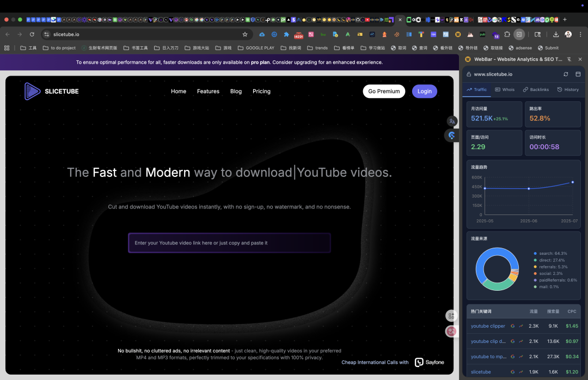Screen dimensions: 588x380
Task: Click the Go Premium button
Action: coord(384,91)
